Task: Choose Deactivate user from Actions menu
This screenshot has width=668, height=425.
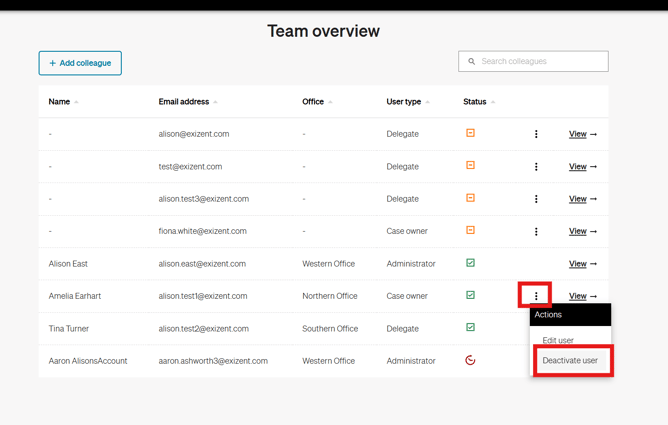Action: (570, 360)
